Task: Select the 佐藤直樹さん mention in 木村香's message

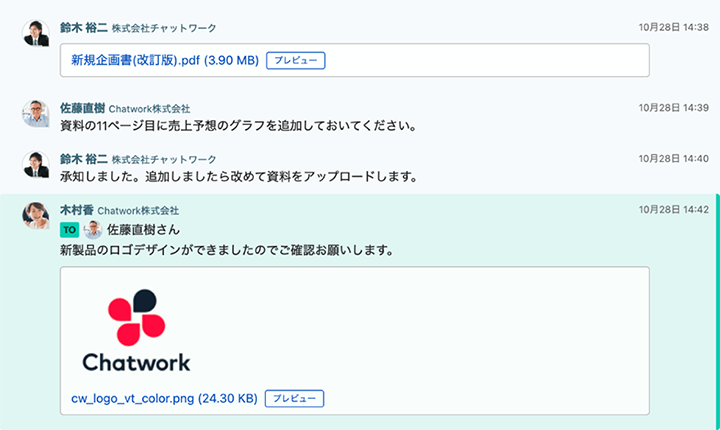Action: click(146, 229)
